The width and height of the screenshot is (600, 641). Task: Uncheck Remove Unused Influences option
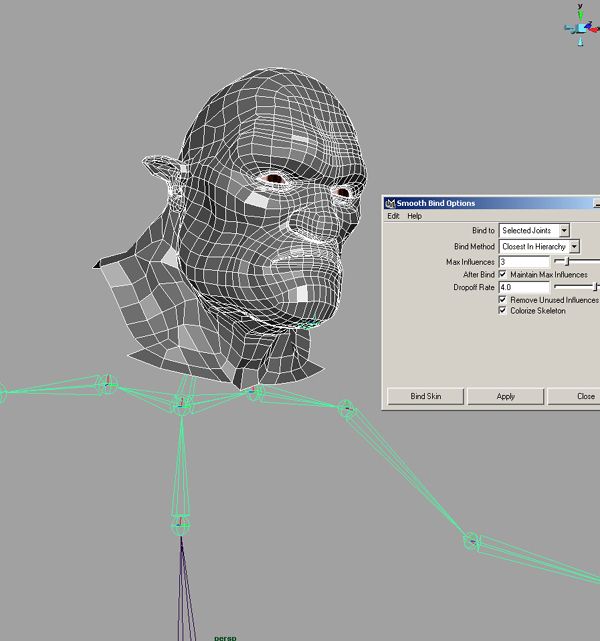pyautogui.click(x=502, y=299)
